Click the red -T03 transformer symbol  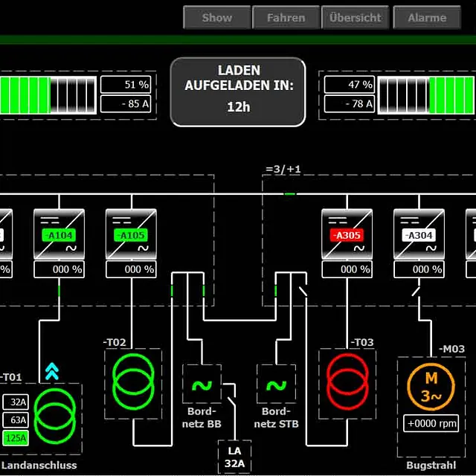[x=347, y=382]
